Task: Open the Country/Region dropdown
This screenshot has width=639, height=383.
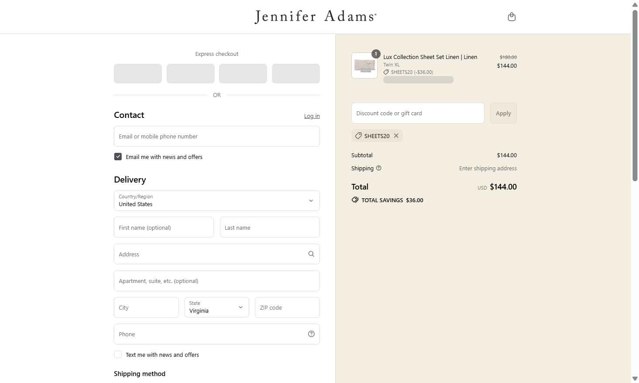Action: 216,200
